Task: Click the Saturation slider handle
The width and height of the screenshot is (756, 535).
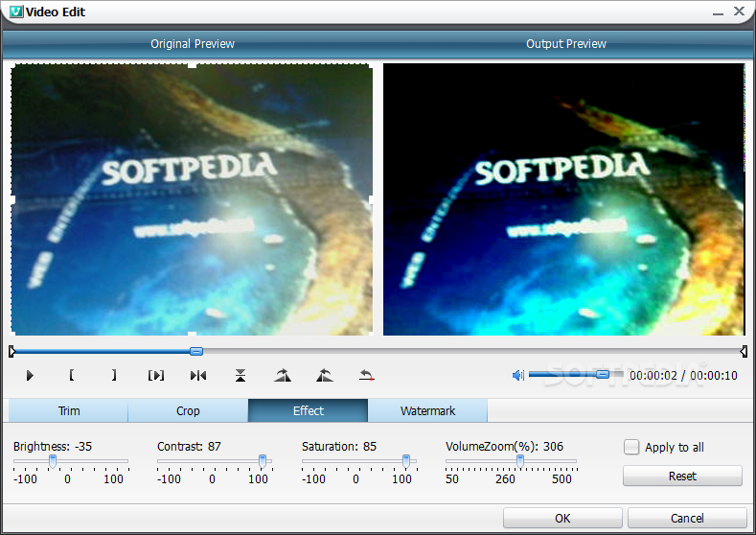Action: tap(406, 461)
